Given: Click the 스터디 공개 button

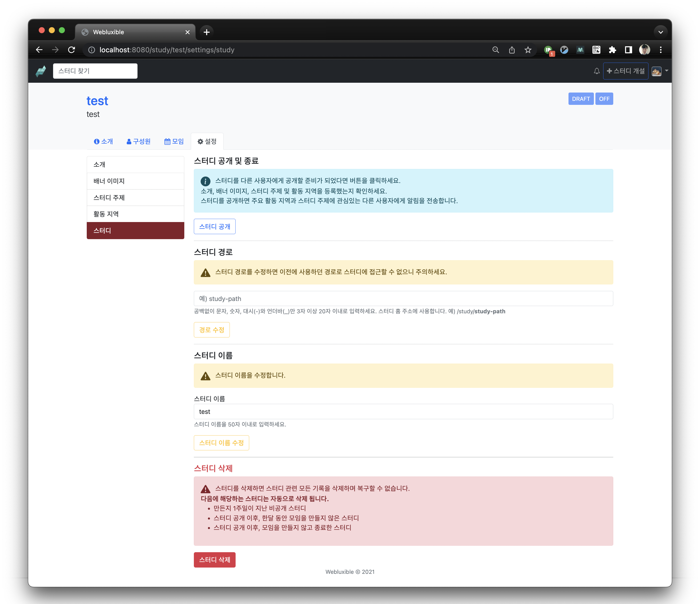Looking at the screenshot, I should pos(214,226).
